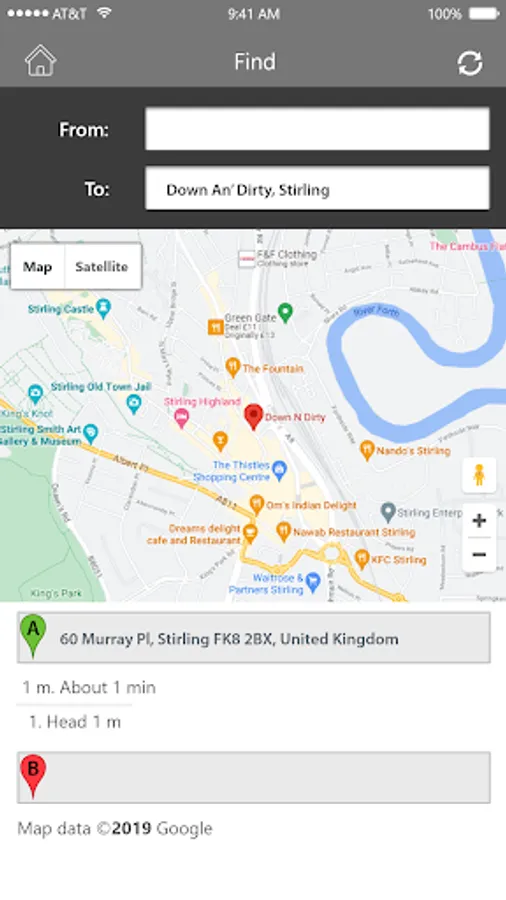Zoom out with the minus button
The height and width of the screenshot is (900, 506).
pyautogui.click(x=479, y=554)
